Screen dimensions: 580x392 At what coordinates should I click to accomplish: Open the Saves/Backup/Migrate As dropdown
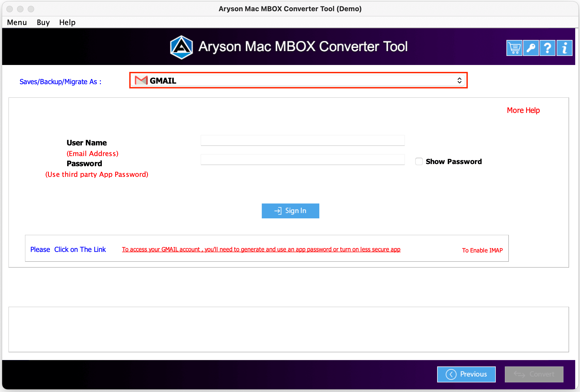coord(299,80)
